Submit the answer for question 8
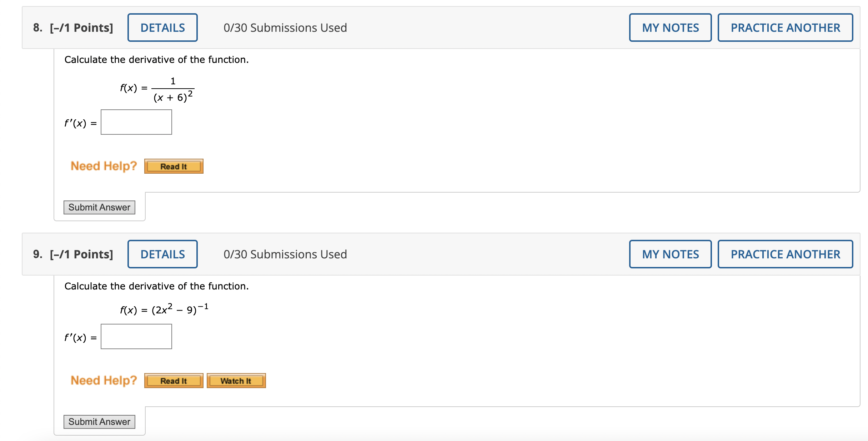 99,207
